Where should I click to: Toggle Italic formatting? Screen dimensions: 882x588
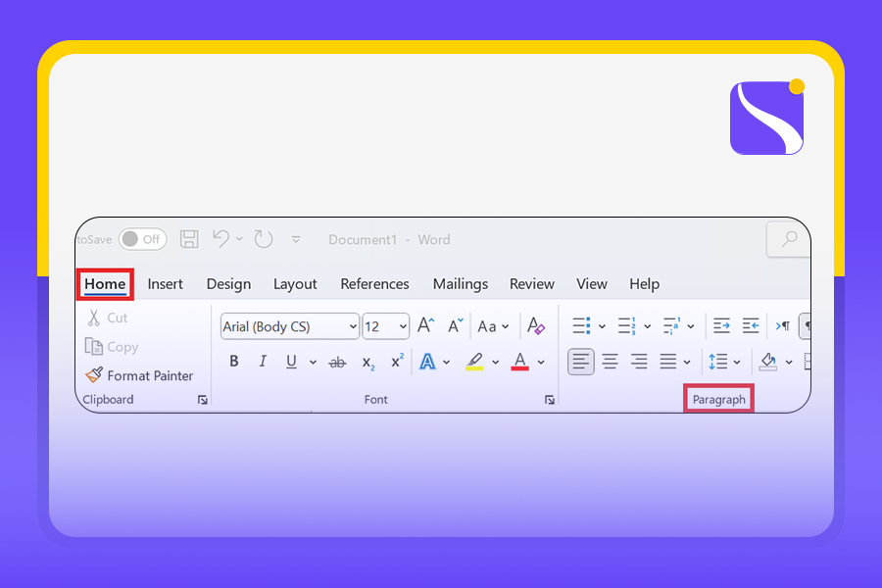tap(263, 362)
